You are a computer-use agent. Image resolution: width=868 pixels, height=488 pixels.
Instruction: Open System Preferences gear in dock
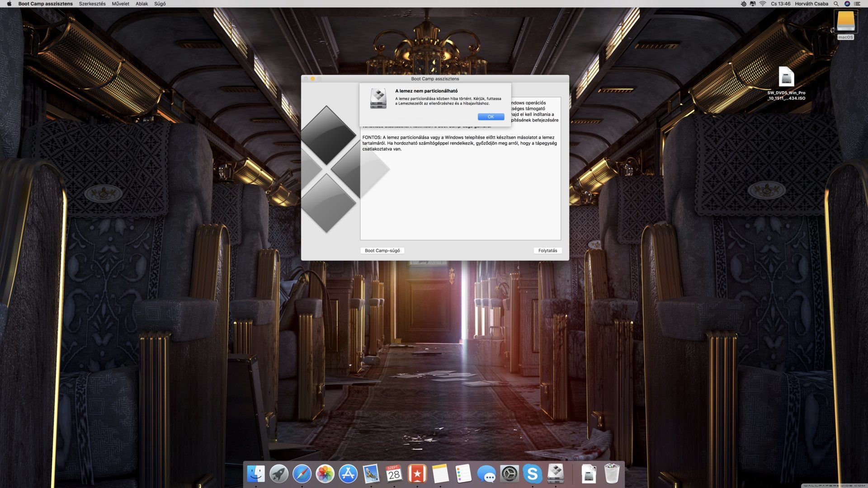[509, 474]
